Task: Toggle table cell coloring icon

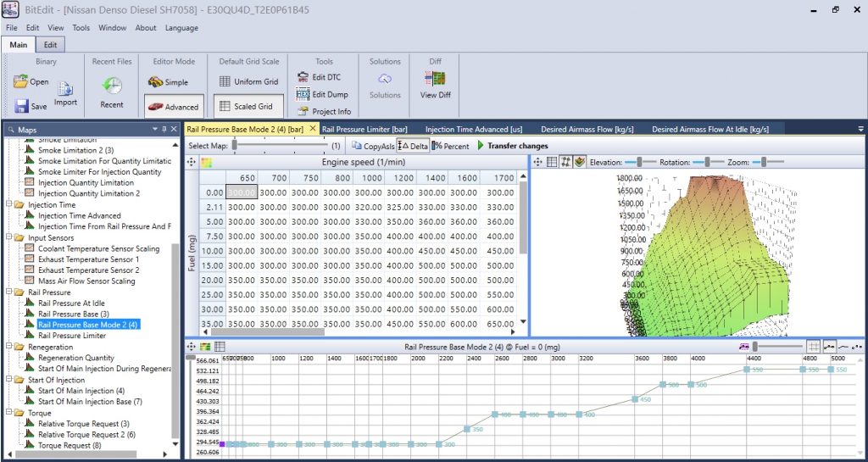Action: [x=206, y=163]
